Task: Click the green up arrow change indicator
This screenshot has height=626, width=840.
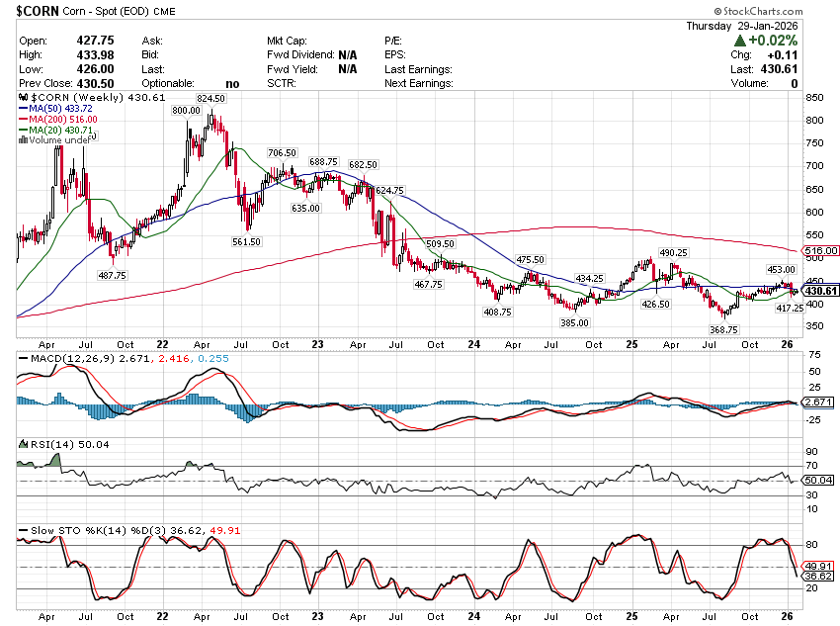Action: click(739, 41)
